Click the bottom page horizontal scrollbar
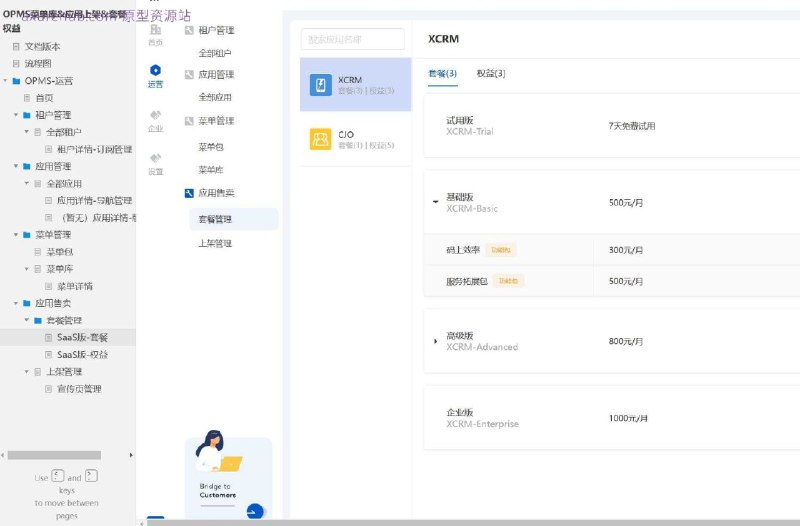The width and height of the screenshot is (800, 526). pyautogui.click(x=473, y=523)
